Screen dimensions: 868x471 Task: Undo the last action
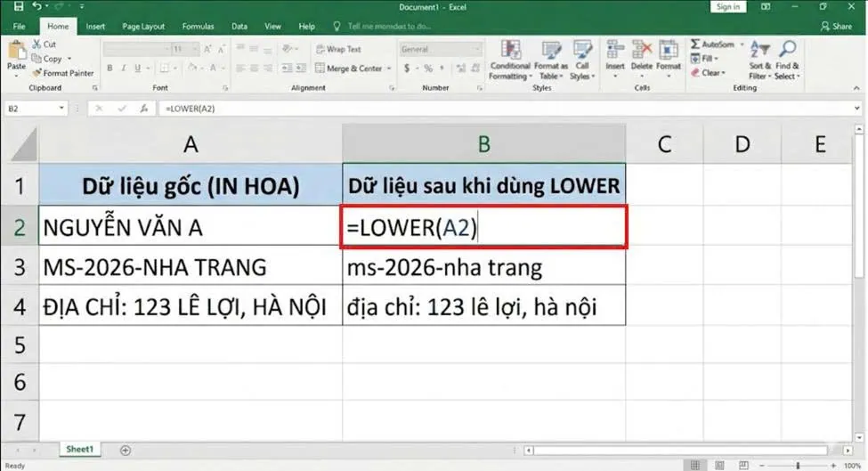coord(37,6)
